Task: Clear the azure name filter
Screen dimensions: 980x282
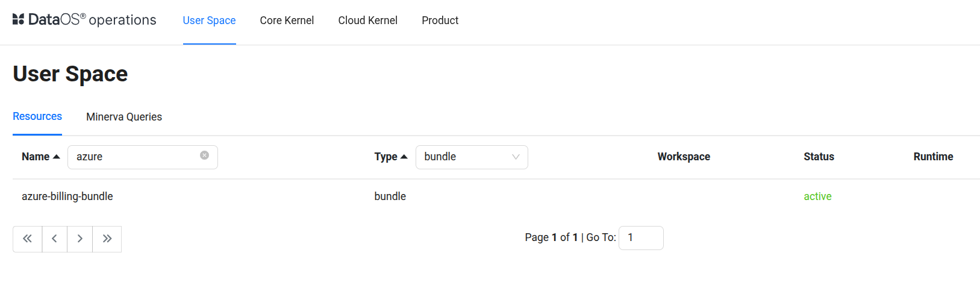Action: [205, 155]
